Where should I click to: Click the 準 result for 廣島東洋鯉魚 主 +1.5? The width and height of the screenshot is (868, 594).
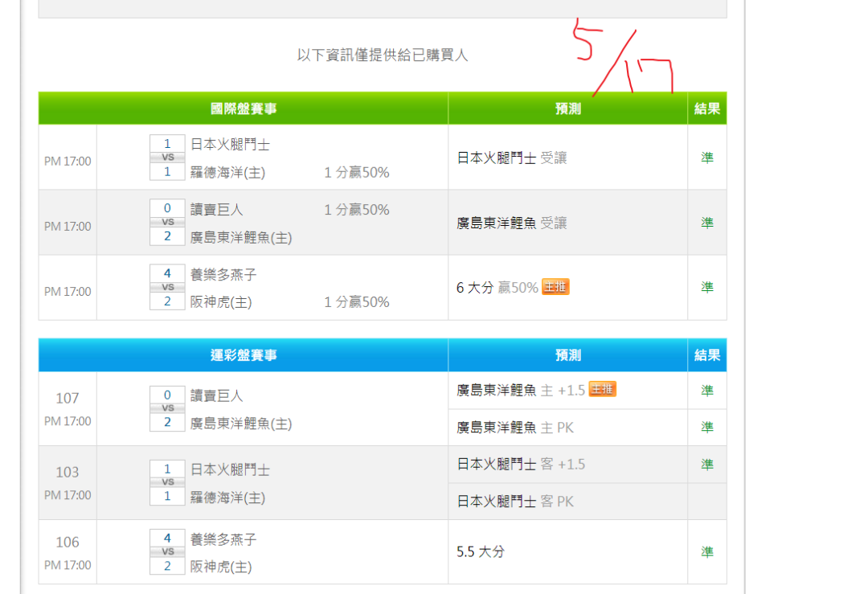click(707, 391)
